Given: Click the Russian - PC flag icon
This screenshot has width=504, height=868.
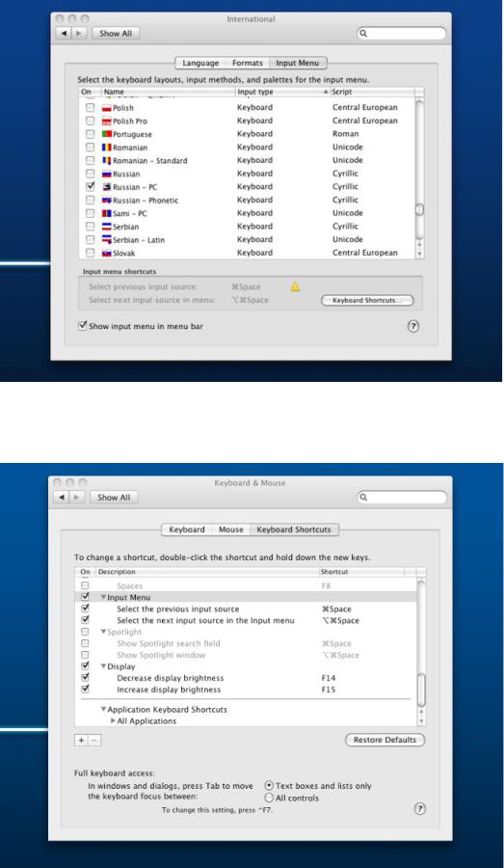Looking at the screenshot, I should 107,187.
